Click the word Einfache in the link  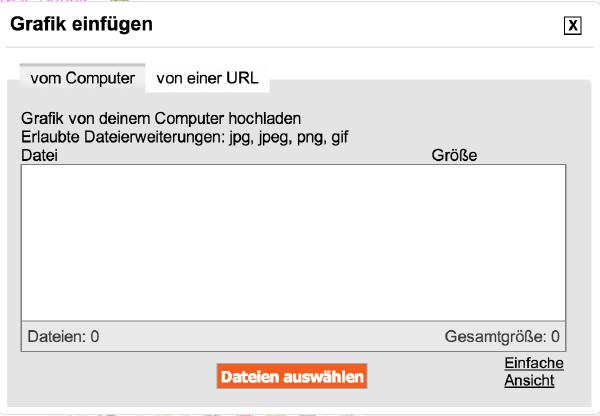click(x=534, y=363)
